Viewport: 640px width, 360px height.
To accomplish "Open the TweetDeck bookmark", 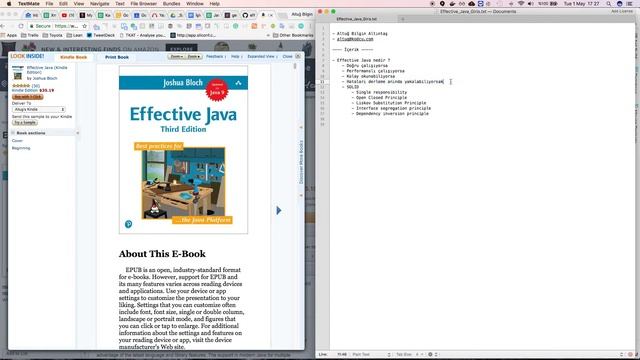I will pos(101,36).
